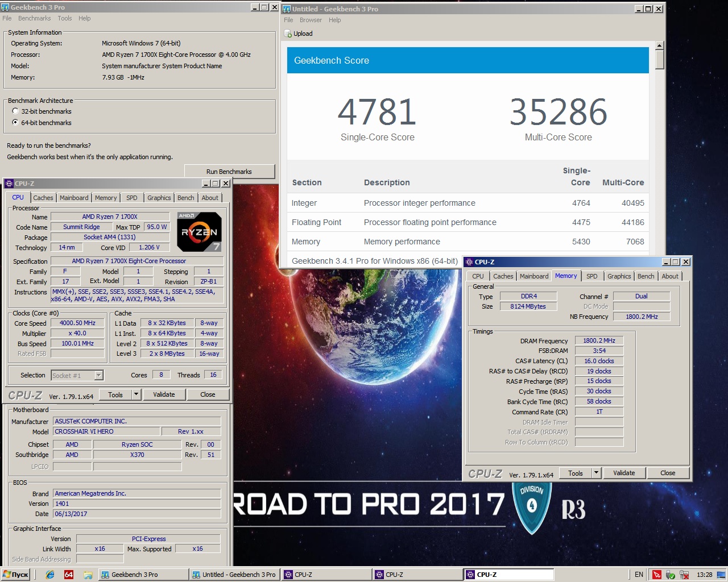Click Tools button in CPU-Z processor window

(115, 394)
